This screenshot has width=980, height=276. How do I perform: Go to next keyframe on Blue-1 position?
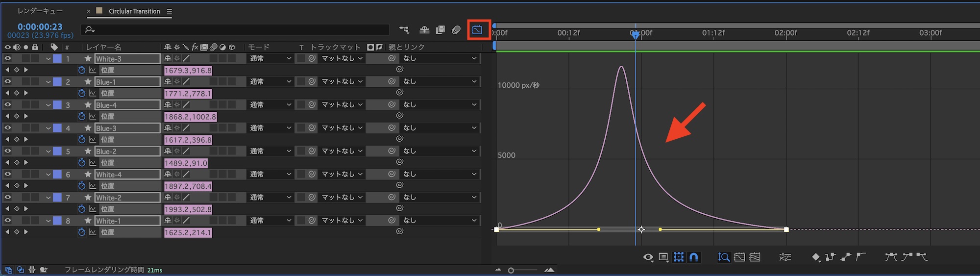[26, 93]
